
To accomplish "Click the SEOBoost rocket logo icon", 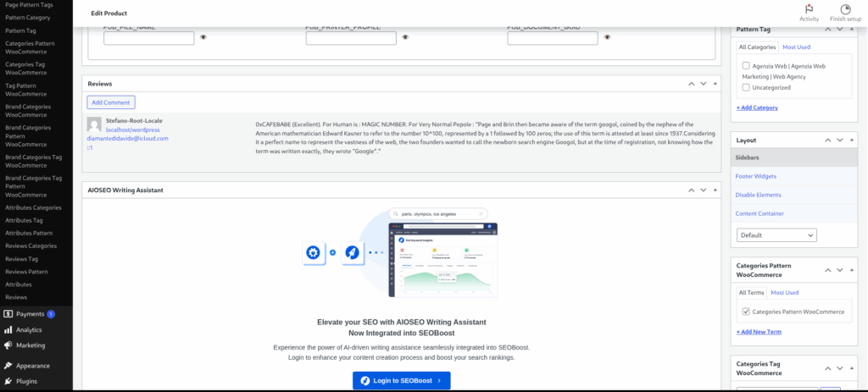I will (x=352, y=252).
